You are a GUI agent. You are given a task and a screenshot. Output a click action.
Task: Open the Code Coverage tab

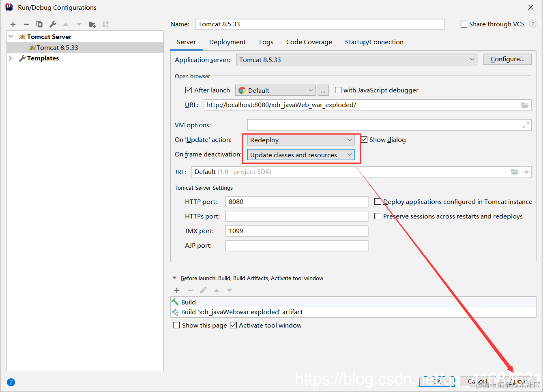click(x=309, y=42)
